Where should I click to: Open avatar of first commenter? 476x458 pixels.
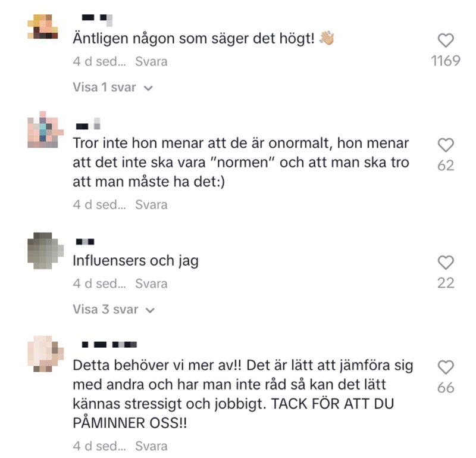(43, 26)
